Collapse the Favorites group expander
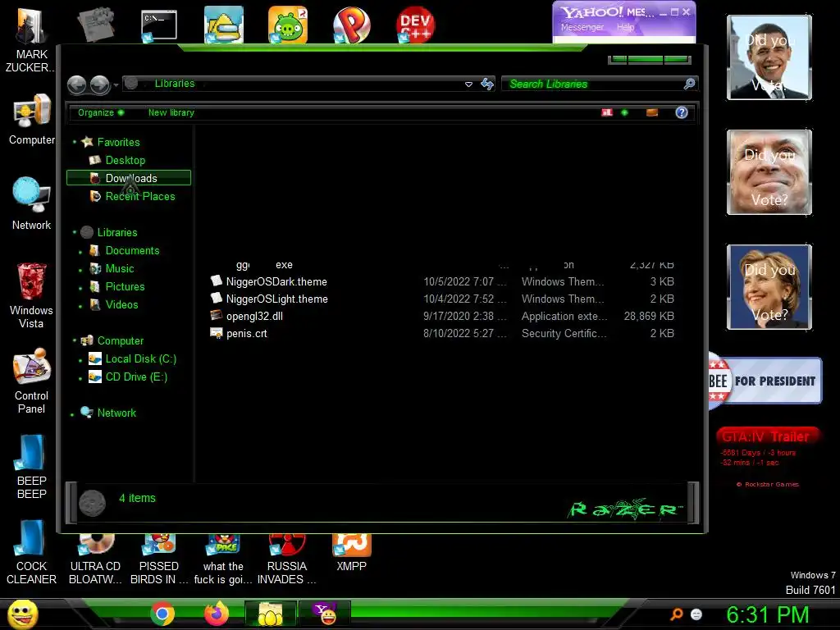 click(75, 142)
